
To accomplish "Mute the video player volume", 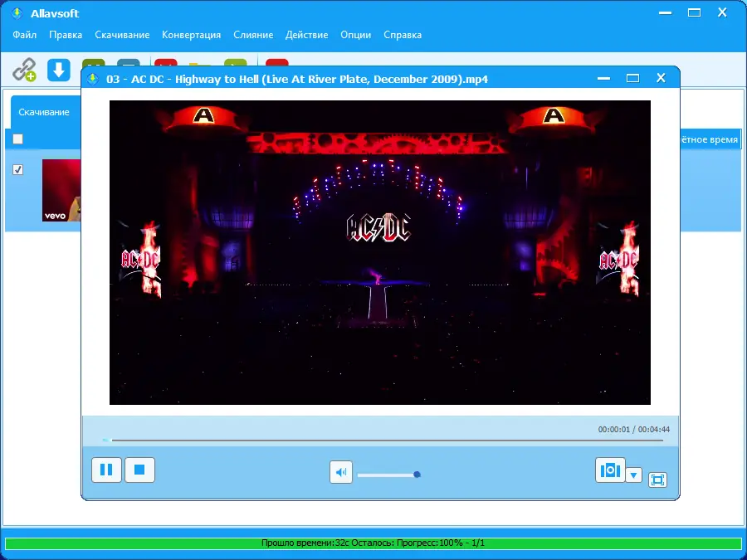I will tap(340, 472).
